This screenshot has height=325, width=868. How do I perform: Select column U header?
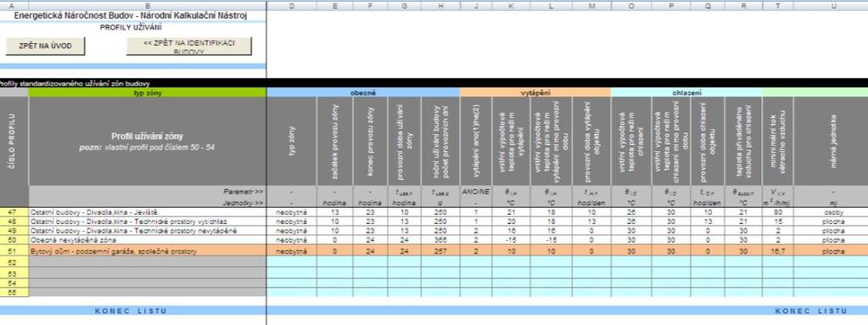pyautogui.click(x=831, y=6)
